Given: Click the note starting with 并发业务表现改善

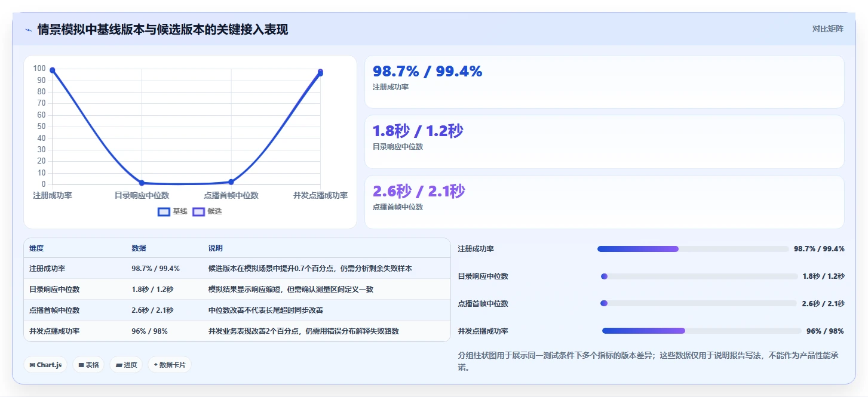Looking at the screenshot, I should coord(303,331).
